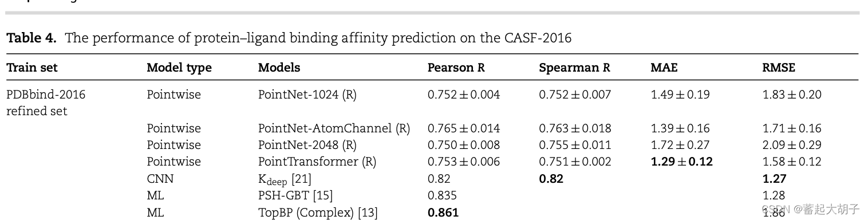Click the PointTransformer (R) model name
Viewport: 868px width, 220px height.
pos(317,162)
